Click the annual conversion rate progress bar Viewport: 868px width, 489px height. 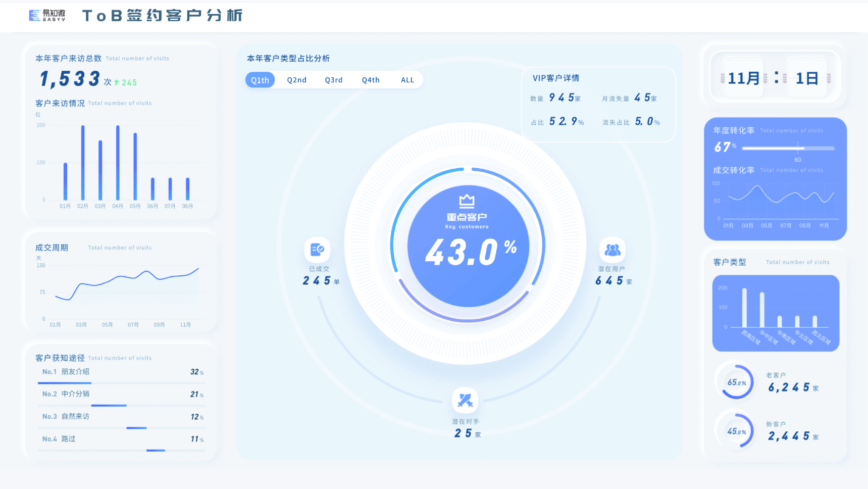(x=788, y=148)
